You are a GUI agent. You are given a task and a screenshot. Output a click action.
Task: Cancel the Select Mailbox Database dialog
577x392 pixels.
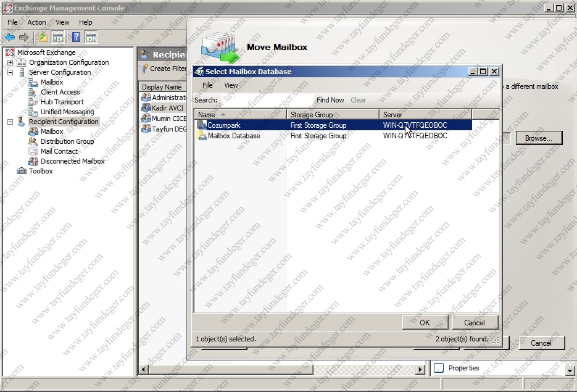[475, 323]
